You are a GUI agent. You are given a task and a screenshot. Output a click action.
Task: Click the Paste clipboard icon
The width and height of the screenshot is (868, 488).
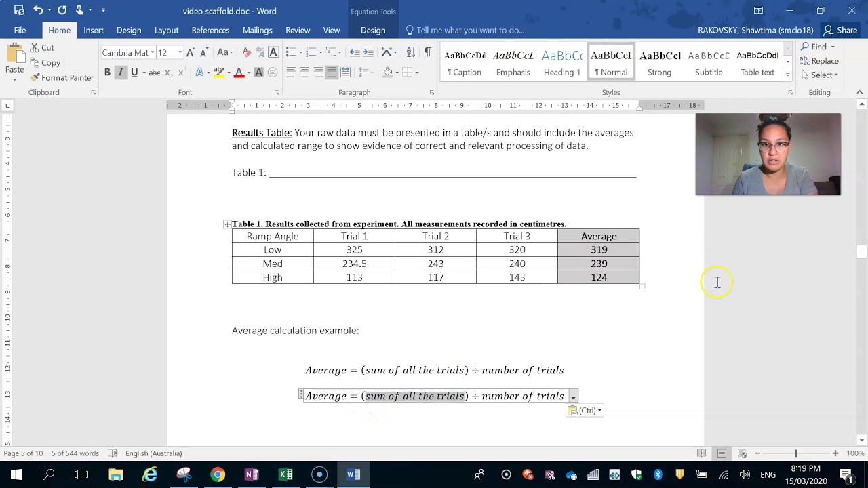[x=15, y=54]
